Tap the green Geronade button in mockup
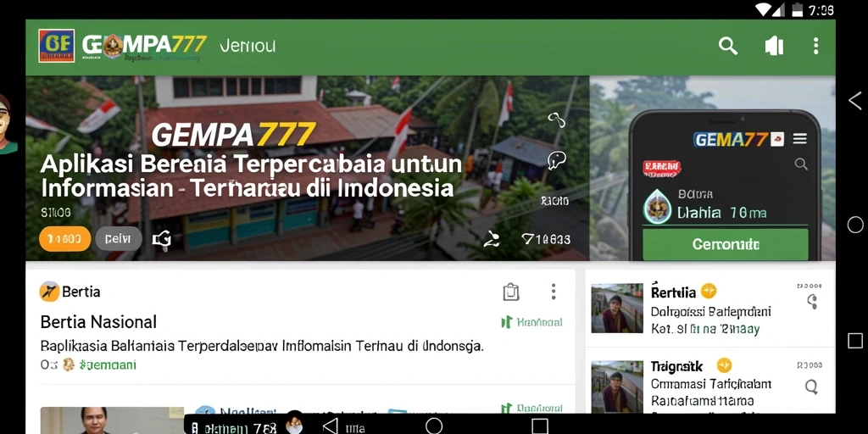This screenshot has height=434, width=868. pos(726,244)
